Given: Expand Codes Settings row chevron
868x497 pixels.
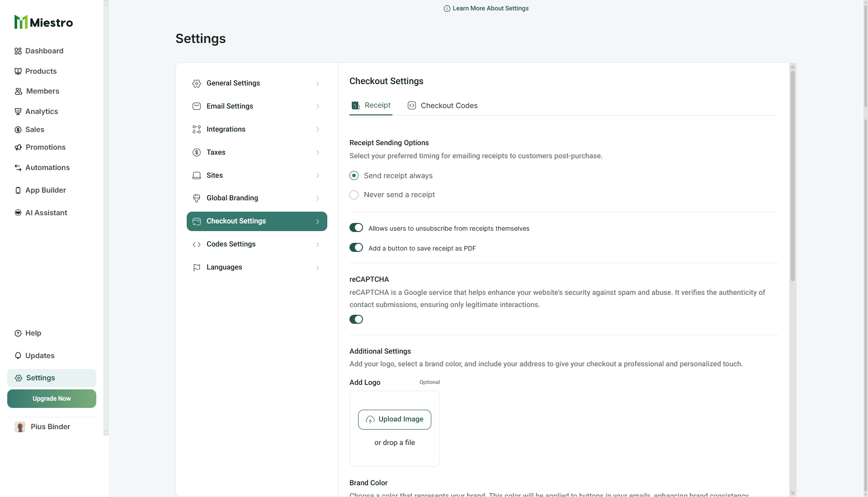Looking at the screenshot, I should click(318, 245).
